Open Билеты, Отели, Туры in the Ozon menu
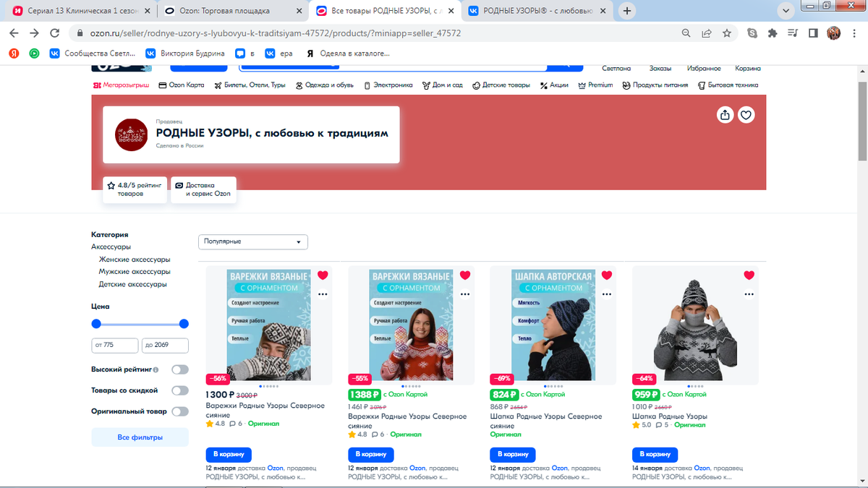Viewport: 868px width, 488px height. 250,85
